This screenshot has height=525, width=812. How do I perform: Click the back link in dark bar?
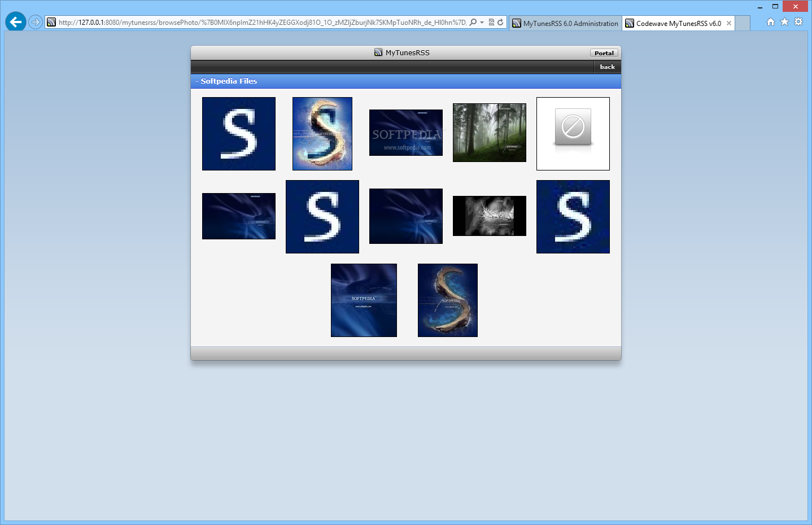(x=608, y=67)
